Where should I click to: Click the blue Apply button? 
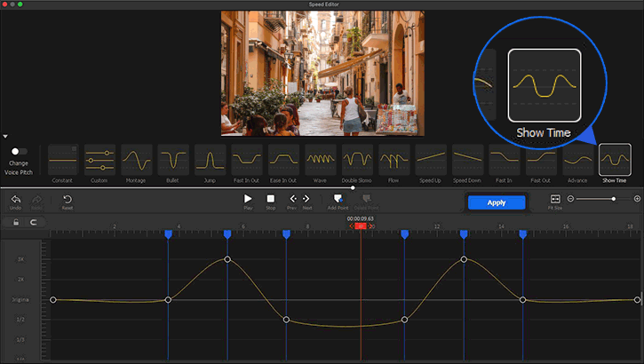(x=497, y=202)
